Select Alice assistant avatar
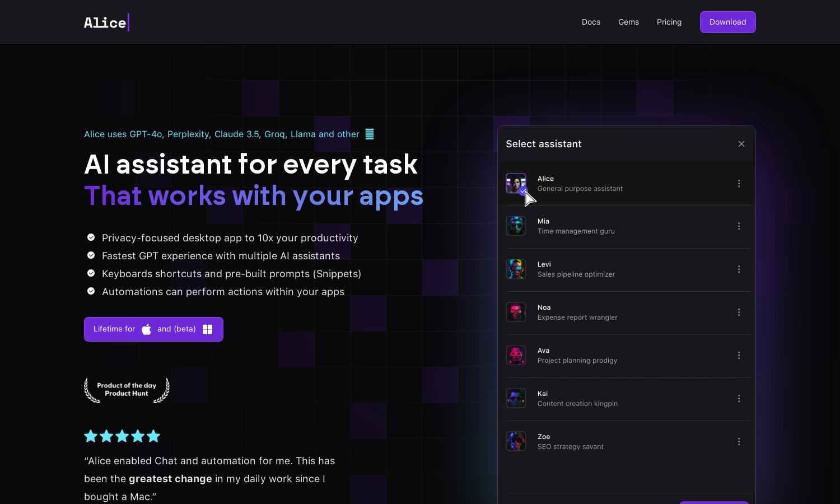 point(516,183)
